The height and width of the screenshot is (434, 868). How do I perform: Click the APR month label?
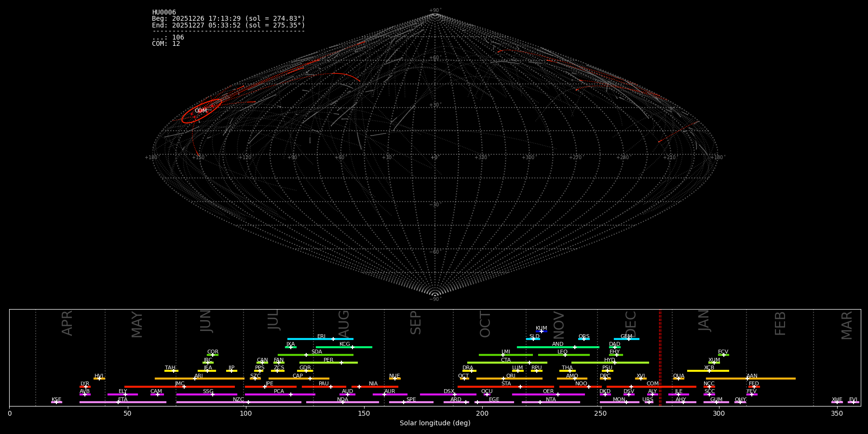67,323
